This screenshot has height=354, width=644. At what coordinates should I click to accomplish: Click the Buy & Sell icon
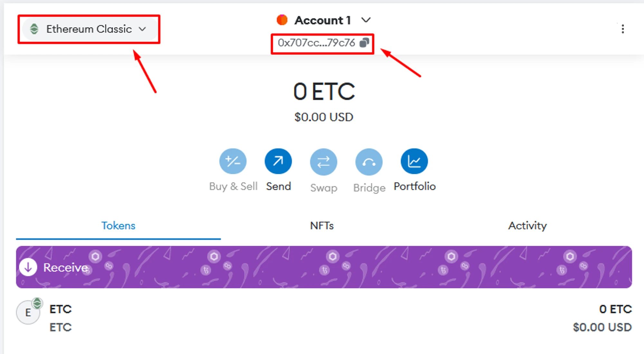[x=233, y=161]
